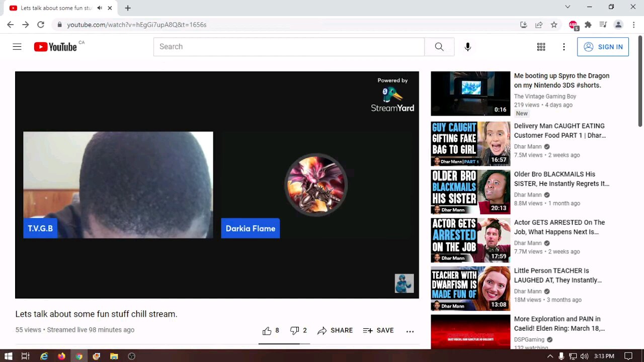Open 'Delivery Man CAUGHT EATING' video title
Image resolution: width=644 pixels, height=362 pixels.
click(559, 131)
